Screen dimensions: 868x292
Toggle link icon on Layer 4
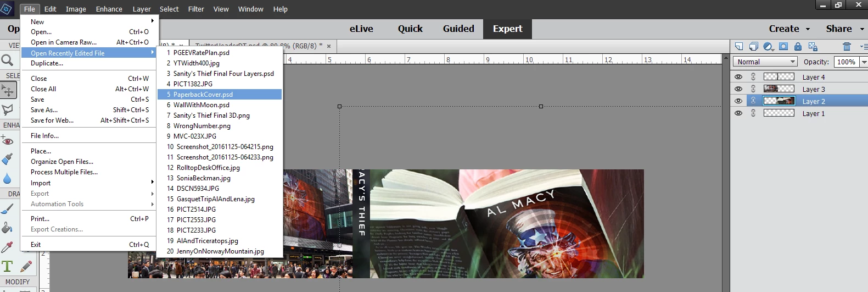(753, 77)
